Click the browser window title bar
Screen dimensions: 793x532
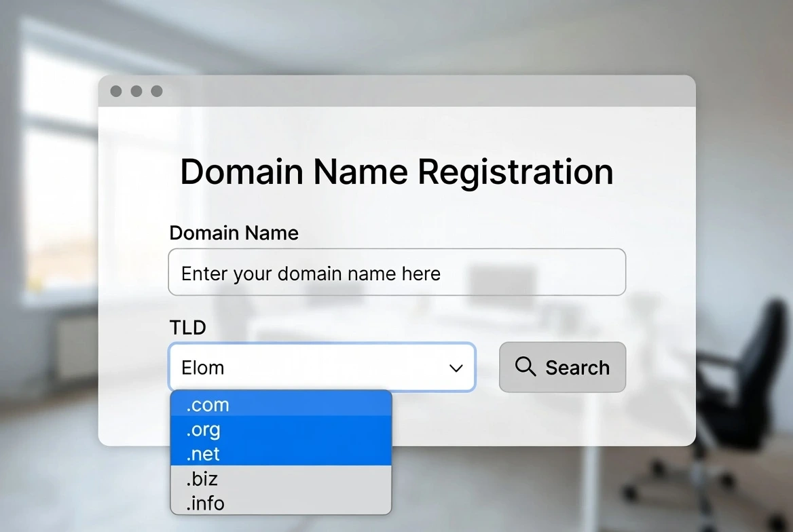(407, 90)
